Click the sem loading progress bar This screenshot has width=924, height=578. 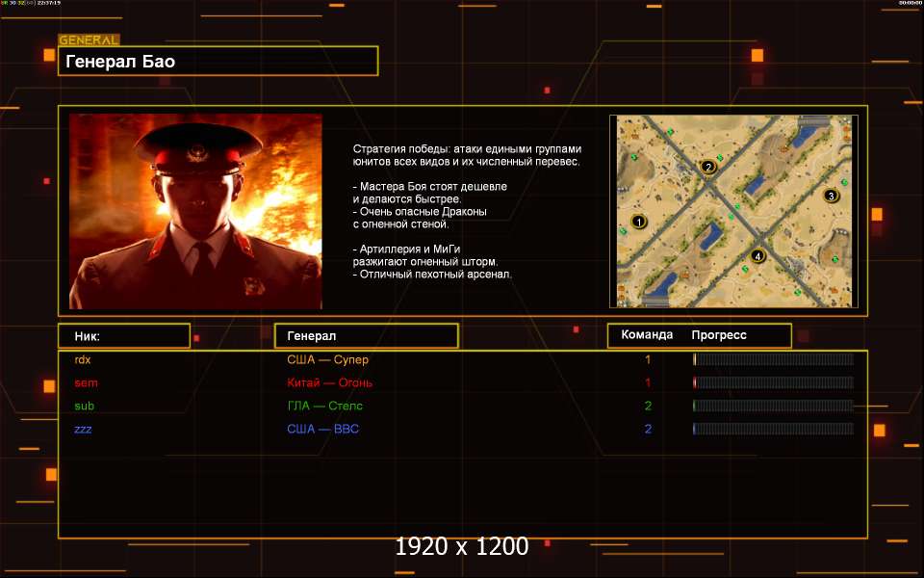click(773, 382)
